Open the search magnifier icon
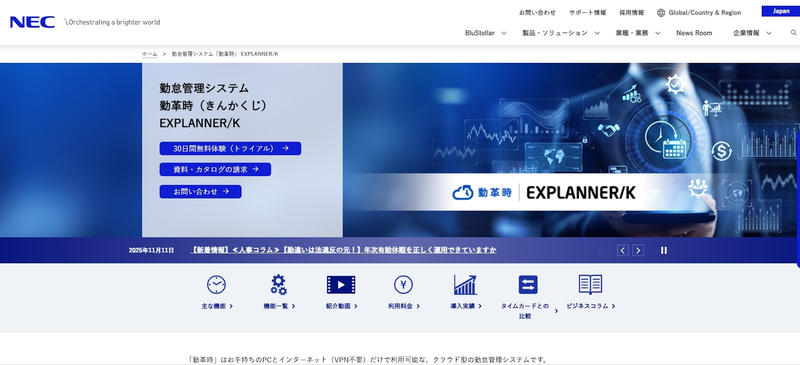The image size is (800, 365). pos(793,33)
